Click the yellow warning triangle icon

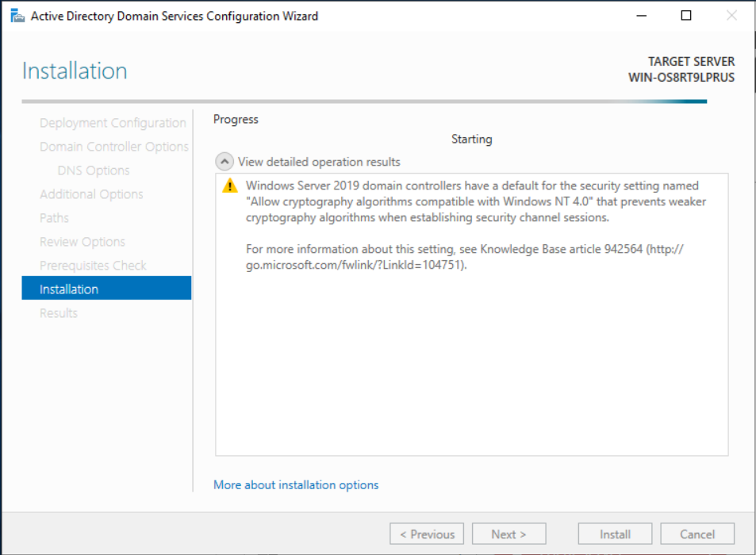pos(230,186)
